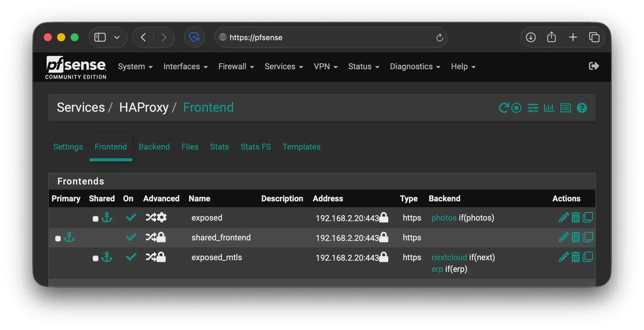Click gear advanced icon for exposed
The height and width of the screenshot is (330, 644).
[x=162, y=217]
